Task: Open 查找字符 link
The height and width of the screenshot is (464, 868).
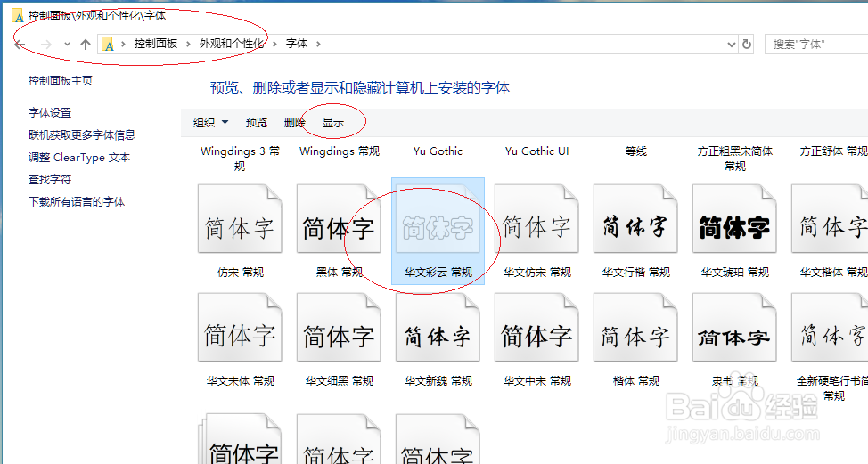Action: click(x=50, y=180)
